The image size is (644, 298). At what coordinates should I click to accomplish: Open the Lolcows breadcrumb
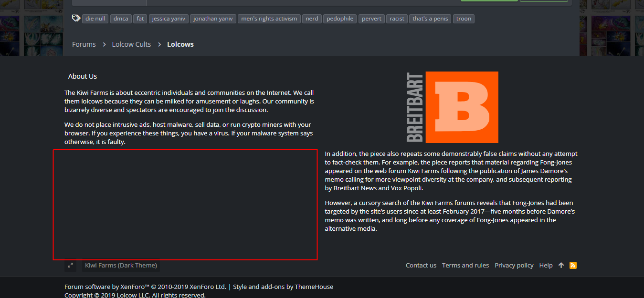point(180,44)
